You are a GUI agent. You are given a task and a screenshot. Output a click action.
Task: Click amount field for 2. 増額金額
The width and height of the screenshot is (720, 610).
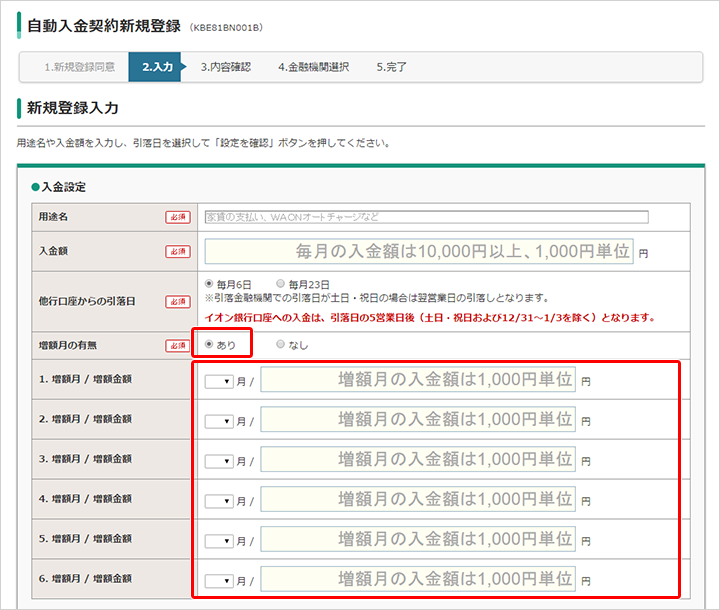click(x=418, y=420)
